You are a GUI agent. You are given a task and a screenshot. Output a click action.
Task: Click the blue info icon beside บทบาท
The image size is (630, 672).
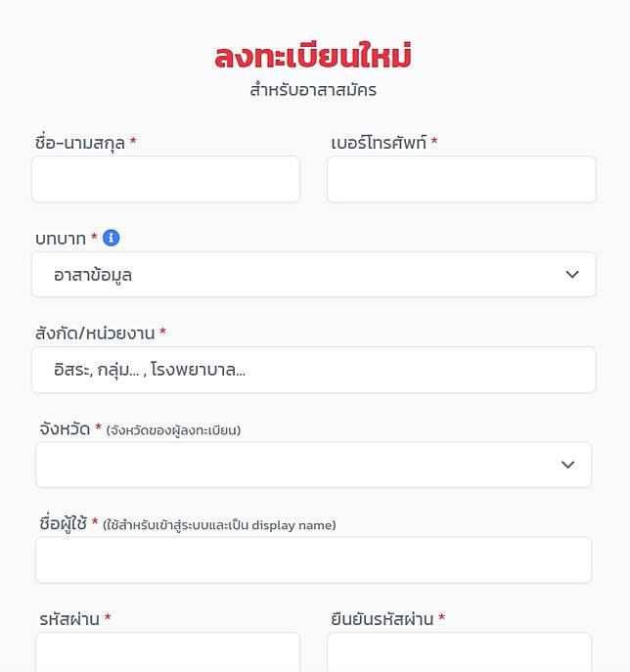(x=112, y=238)
